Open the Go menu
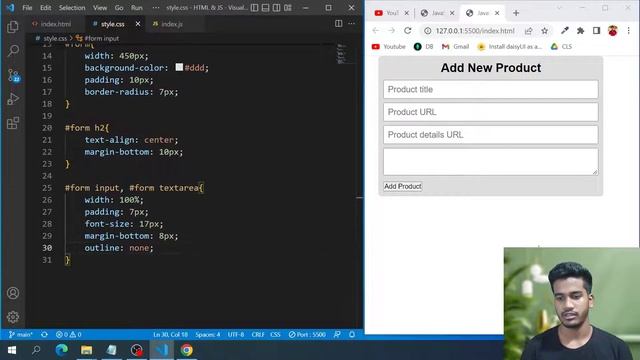640x360 pixels. point(119,8)
